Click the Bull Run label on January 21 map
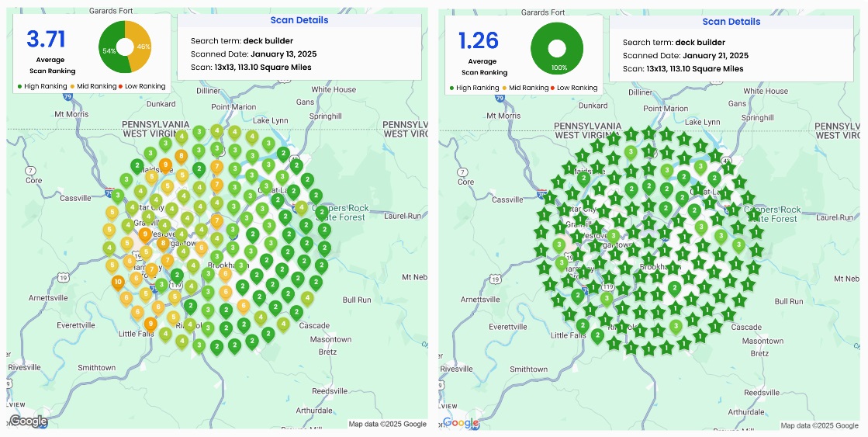The image size is (868, 437). [789, 301]
